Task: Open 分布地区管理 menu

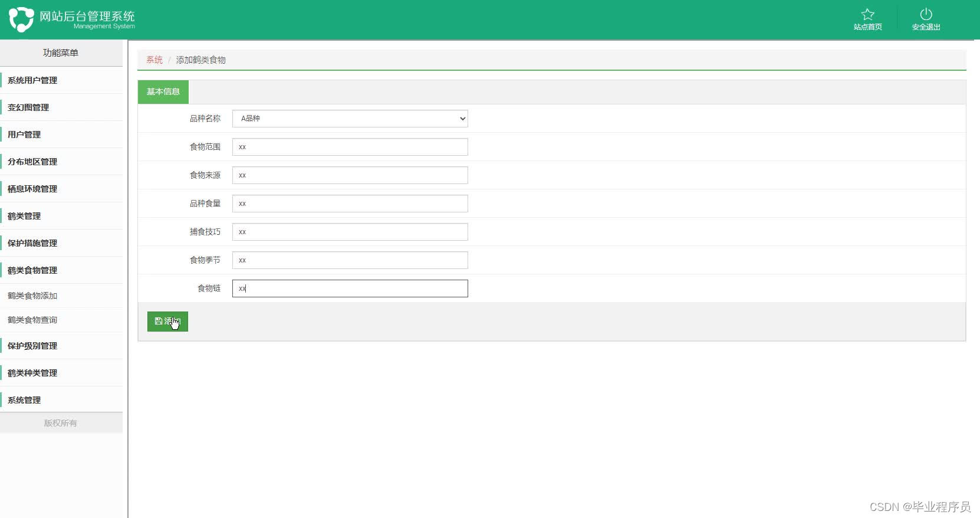Action: pyautogui.click(x=61, y=162)
